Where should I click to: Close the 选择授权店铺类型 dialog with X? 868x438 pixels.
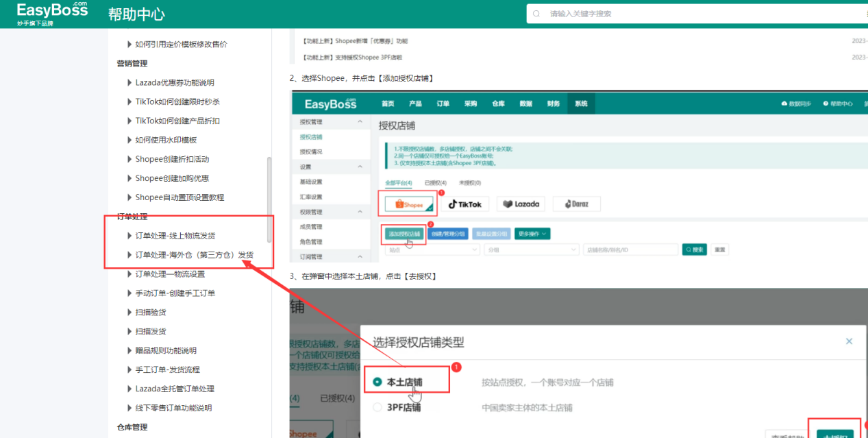[x=849, y=341]
